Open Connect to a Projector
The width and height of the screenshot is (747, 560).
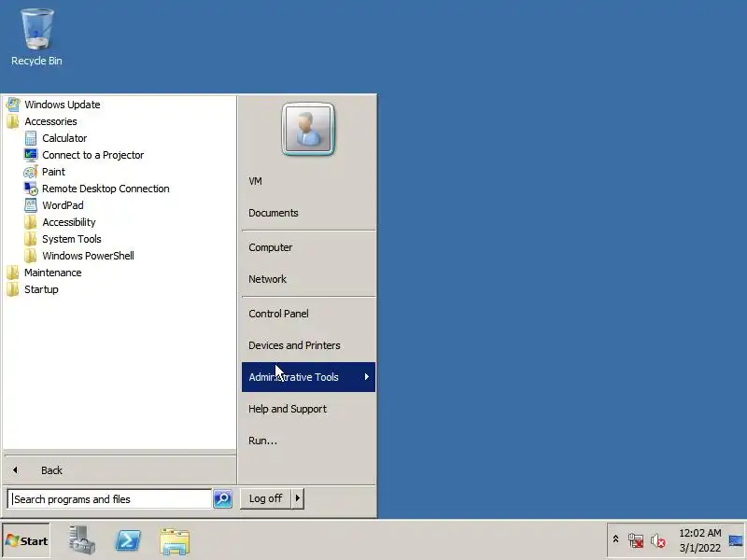click(92, 155)
